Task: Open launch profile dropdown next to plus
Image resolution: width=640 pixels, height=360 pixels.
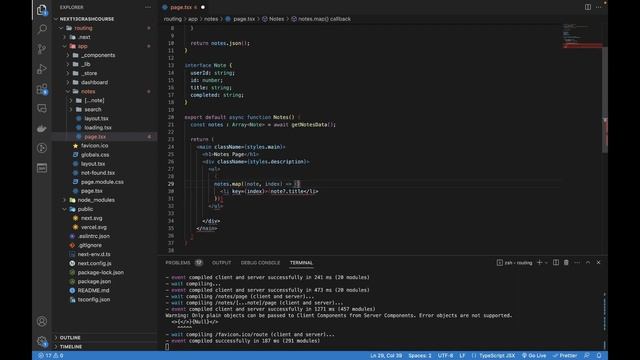Action: (546, 263)
